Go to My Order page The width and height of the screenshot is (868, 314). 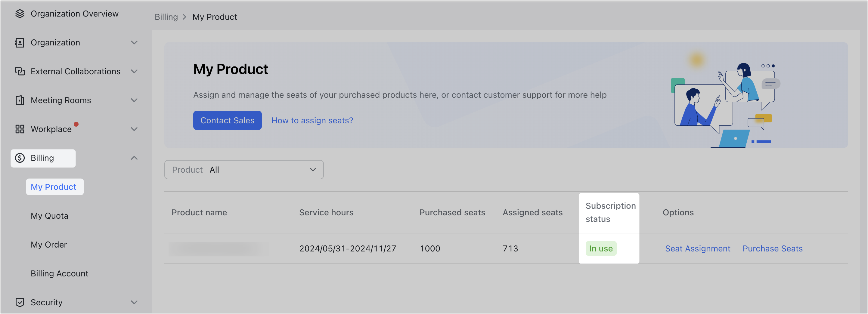click(x=49, y=245)
